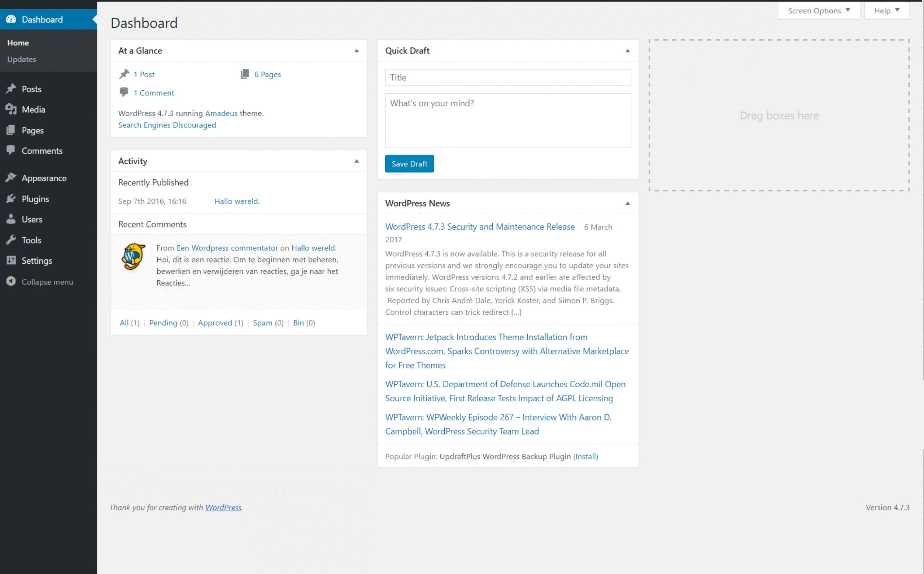Open WPTavern WPWeekly Episode 267 article
This screenshot has width=924, height=574.
498,424
